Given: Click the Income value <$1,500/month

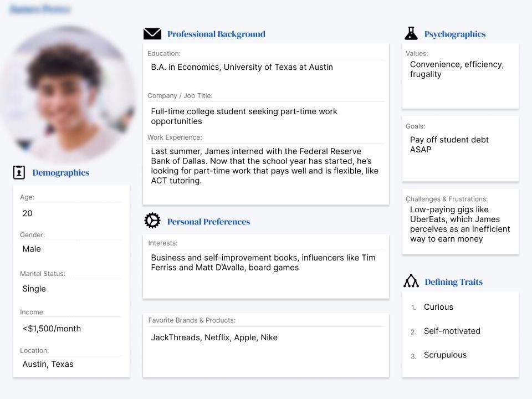Looking at the screenshot, I should pos(52,329).
